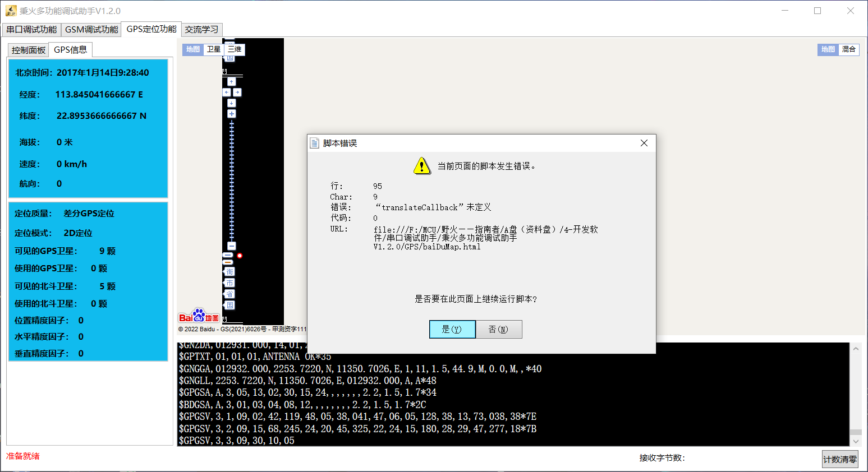The height and width of the screenshot is (472, 868).
Task: Pan the Baidu map up arrow
Action: [x=232, y=82]
